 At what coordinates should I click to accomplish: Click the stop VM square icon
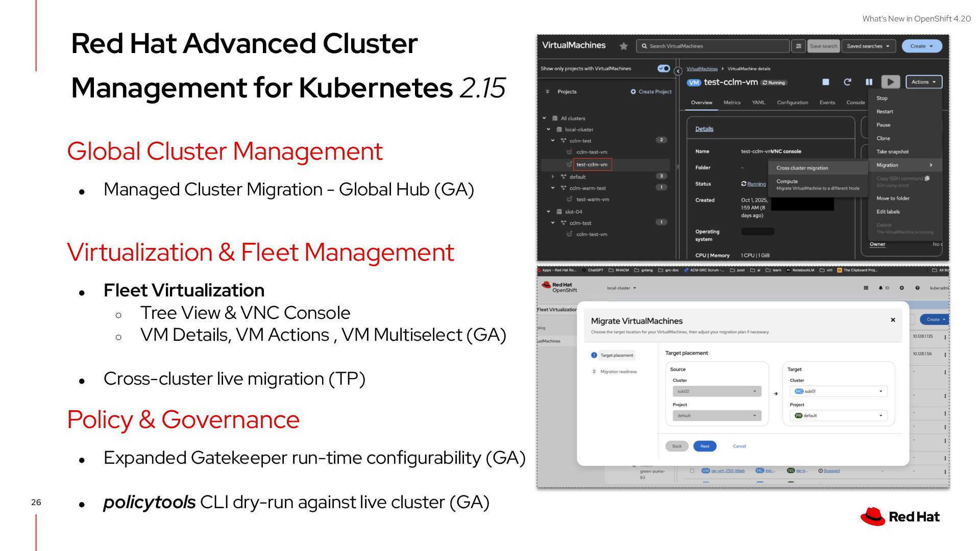tap(825, 82)
